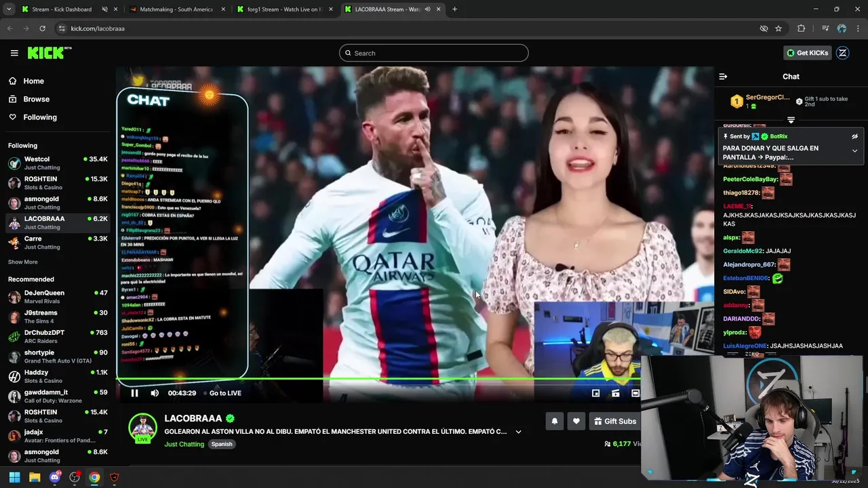Open the user profile avatar menu
This screenshot has width=868, height=488.
(843, 53)
